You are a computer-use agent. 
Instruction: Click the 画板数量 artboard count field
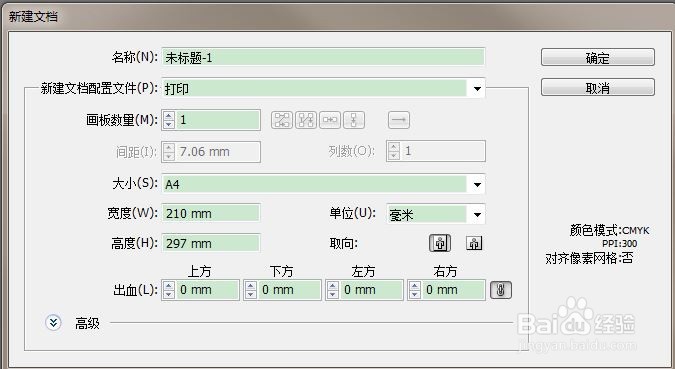click(x=218, y=120)
